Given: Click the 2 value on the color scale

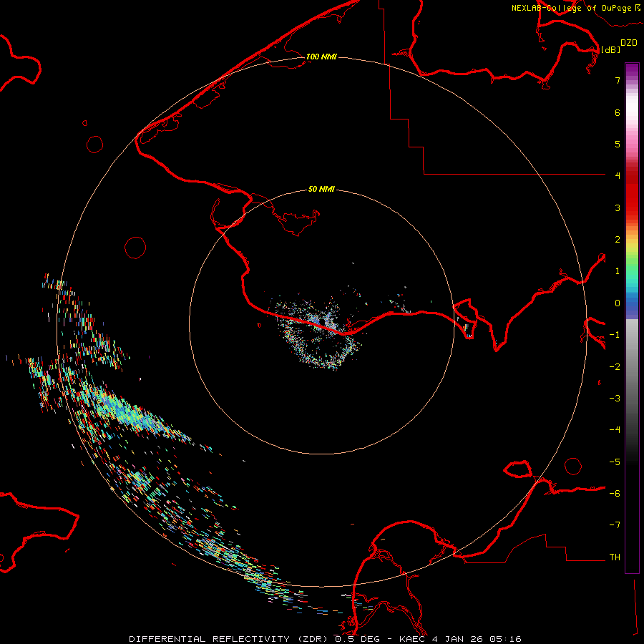Looking at the screenshot, I should click(618, 240).
